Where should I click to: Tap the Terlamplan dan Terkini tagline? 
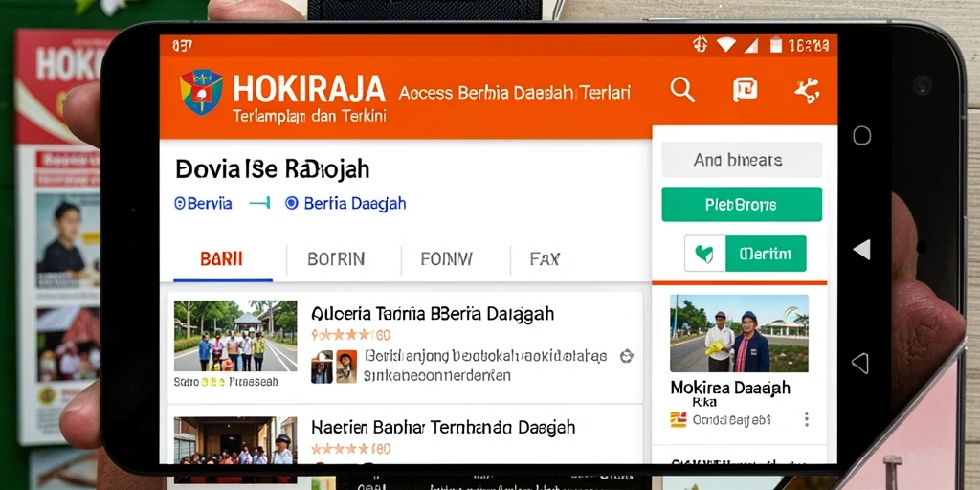[x=309, y=116]
